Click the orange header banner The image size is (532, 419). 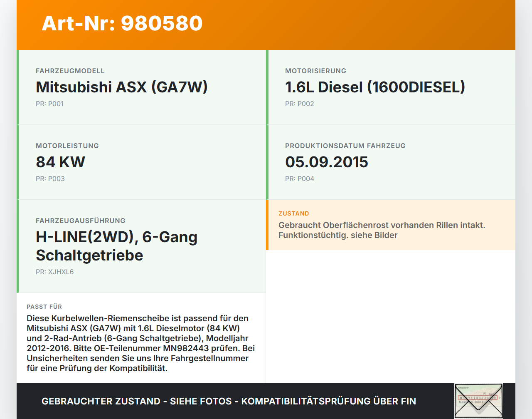coord(266,25)
